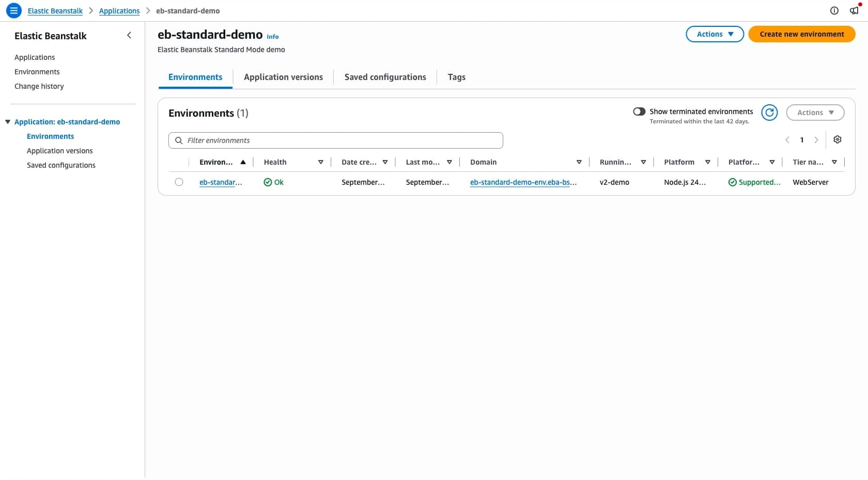868x480 pixels.
Task: Click the eb-standard-demo breadcrumb text
Action: coord(188,11)
